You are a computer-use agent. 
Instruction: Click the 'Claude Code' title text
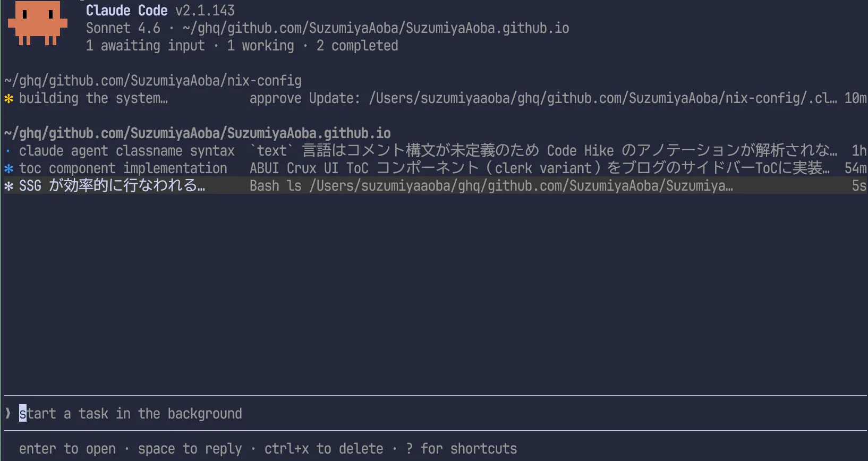click(127, 11)
